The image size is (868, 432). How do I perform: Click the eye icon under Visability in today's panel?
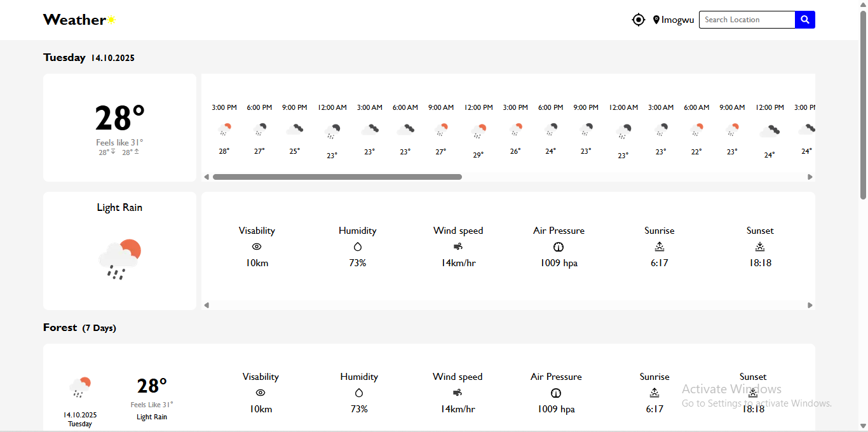[x=257, y=246]
